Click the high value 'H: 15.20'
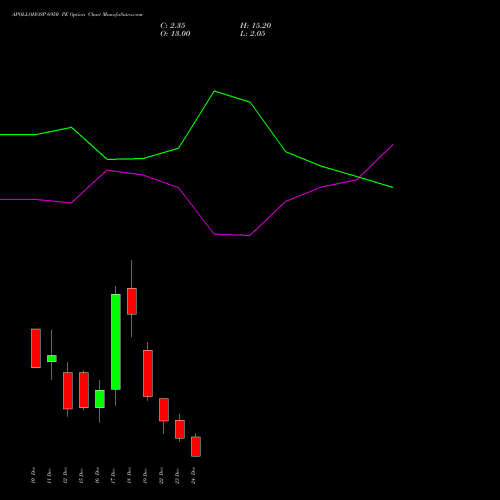The height and width of the screenshot is (500, 500). tap(256, 26)
